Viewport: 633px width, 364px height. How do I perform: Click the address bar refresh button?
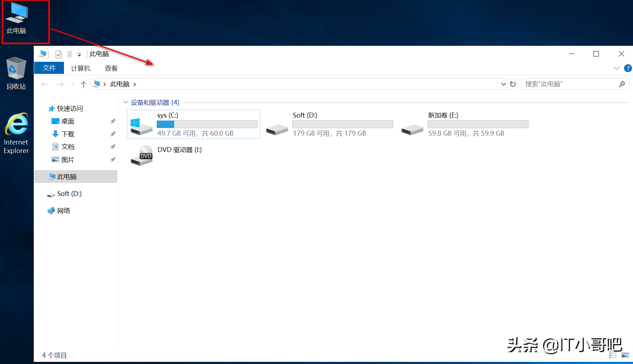(513, 84)
